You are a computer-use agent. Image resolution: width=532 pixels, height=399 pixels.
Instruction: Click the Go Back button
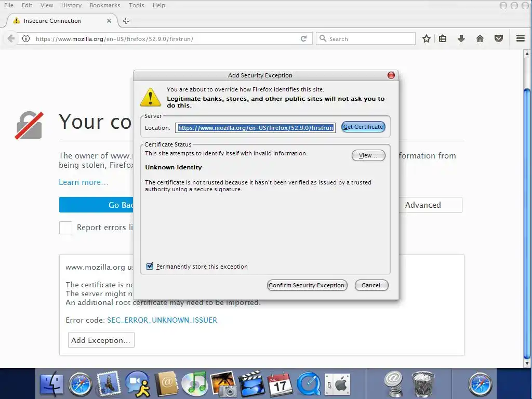[96, 205]
